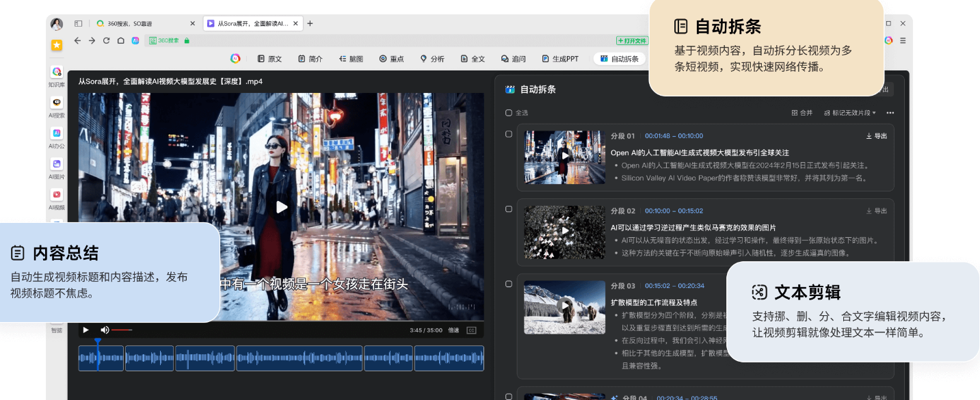
Task: Check the 全选 checkbox
Action: coord(508,113)
